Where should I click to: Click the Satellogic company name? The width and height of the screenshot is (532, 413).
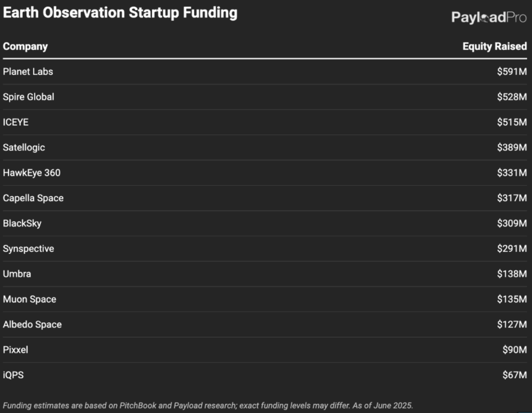(x=24, y=148)
